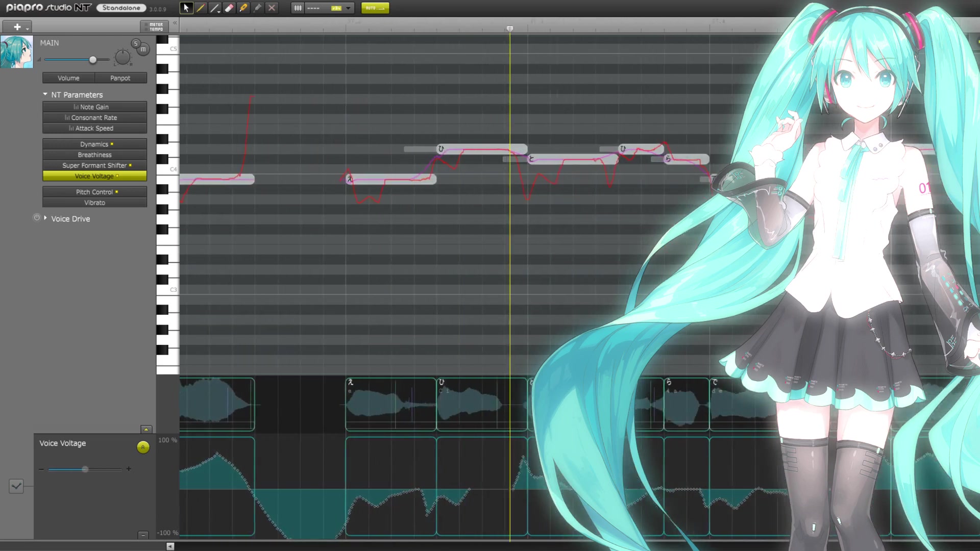Solo the MAIN track
The height and width of the screenshot is (551, 980).
[x=136, y=43]
